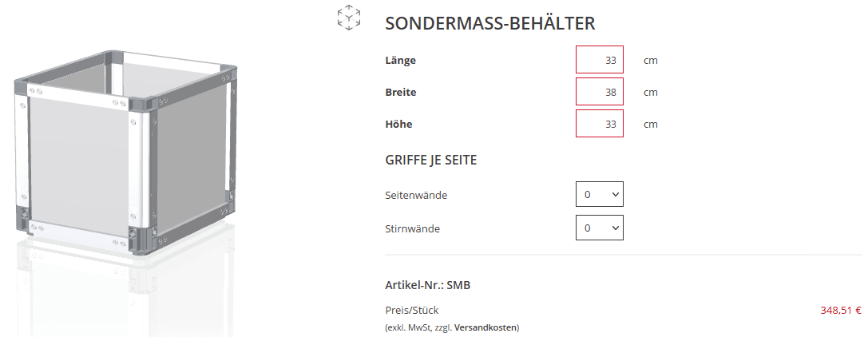Click the SONDERMASS-BEHÄLTER heading
This screenshot has width=868, height=337.
pos(489,23)
